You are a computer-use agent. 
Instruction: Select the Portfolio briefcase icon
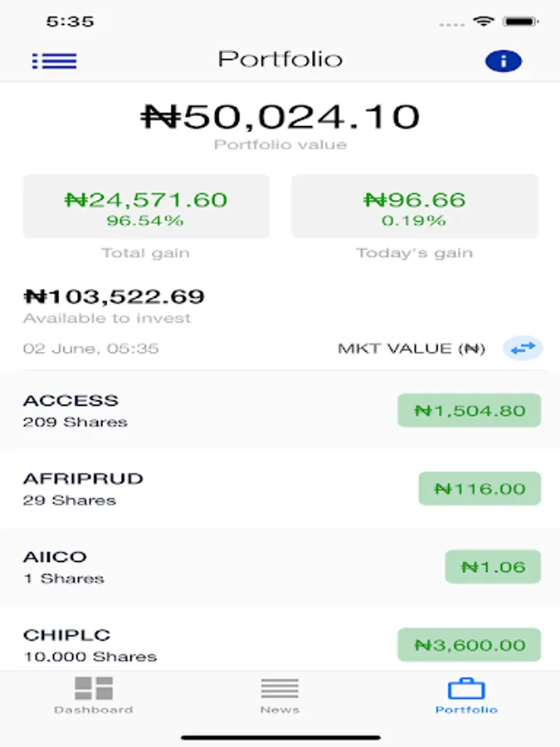[x=466, y=689]
